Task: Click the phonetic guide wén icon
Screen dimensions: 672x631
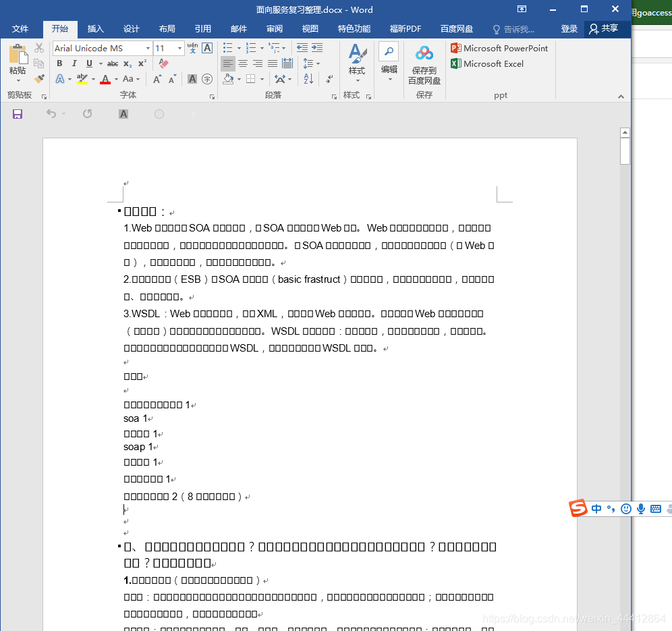Action: 192,48
